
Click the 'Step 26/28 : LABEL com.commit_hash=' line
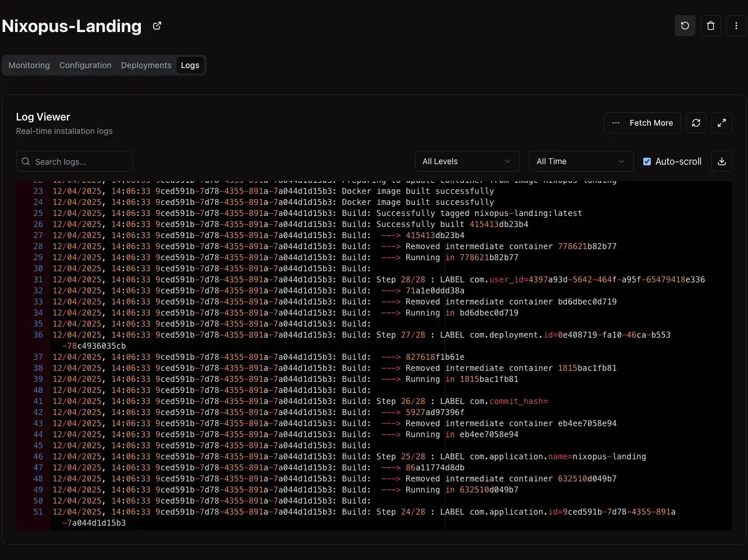[x=300, y=401]
